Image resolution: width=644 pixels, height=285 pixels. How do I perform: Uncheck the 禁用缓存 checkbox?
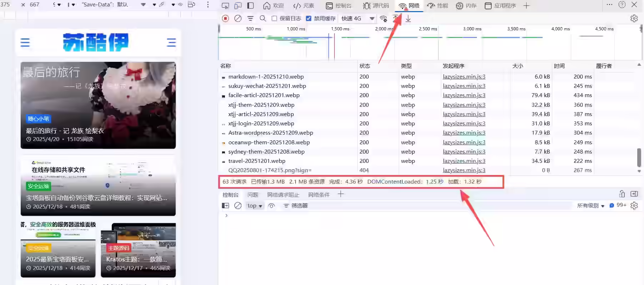[309, 19]
